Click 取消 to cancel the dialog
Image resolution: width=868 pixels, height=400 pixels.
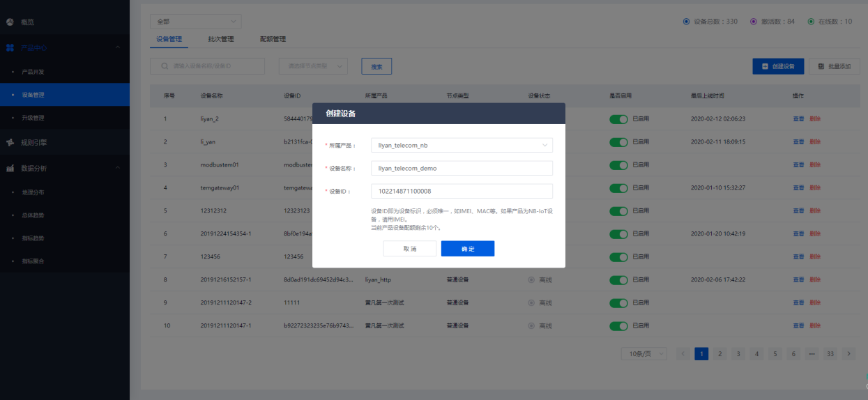tap(409, 249)
